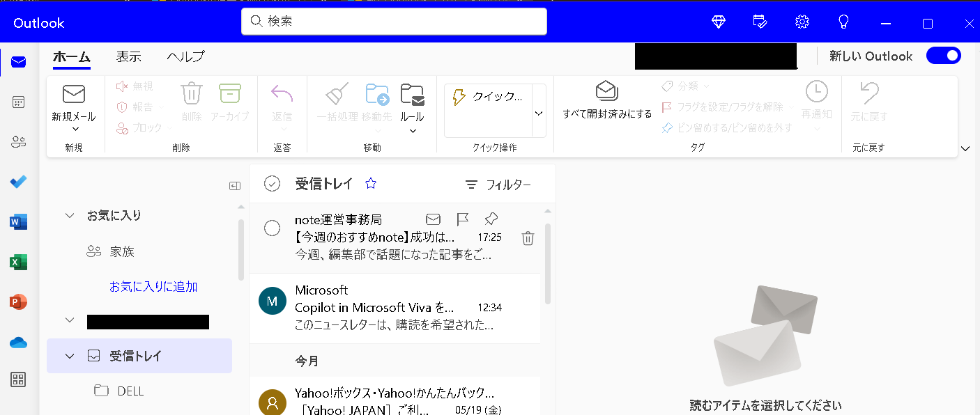Viewport: 980px width, 415px height.
Task: Toggle the 新しい Outlook switch
Action: tap(944, 56)
